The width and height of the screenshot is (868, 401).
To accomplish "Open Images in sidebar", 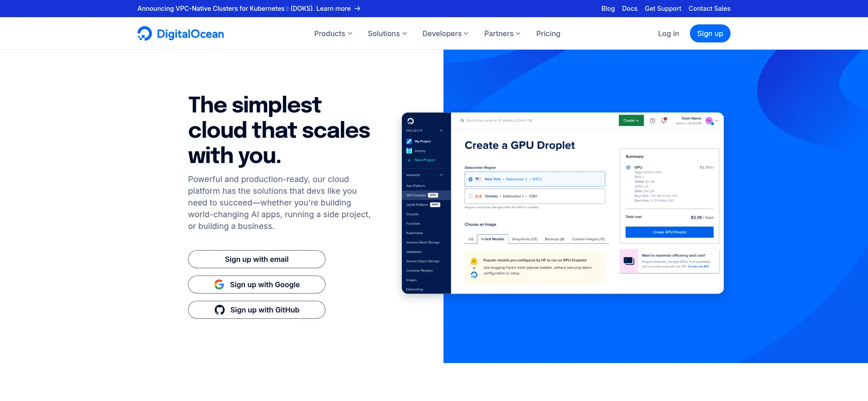I will [x=411, y=280].
